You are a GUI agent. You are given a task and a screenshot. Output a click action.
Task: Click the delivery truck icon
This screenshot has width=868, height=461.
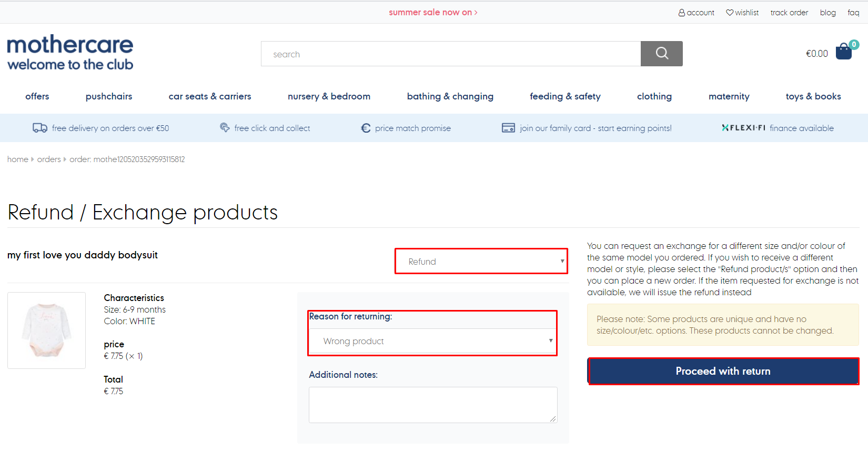(x=40, y=128)
